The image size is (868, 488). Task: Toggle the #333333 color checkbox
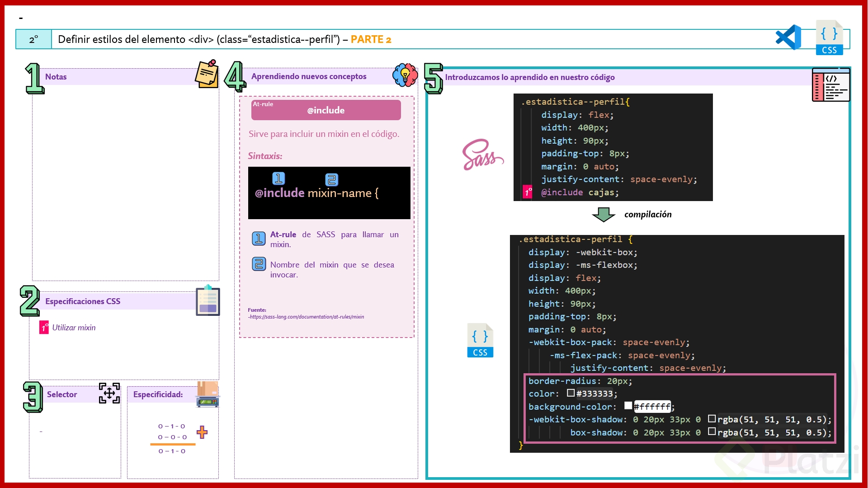pos(571,393)
